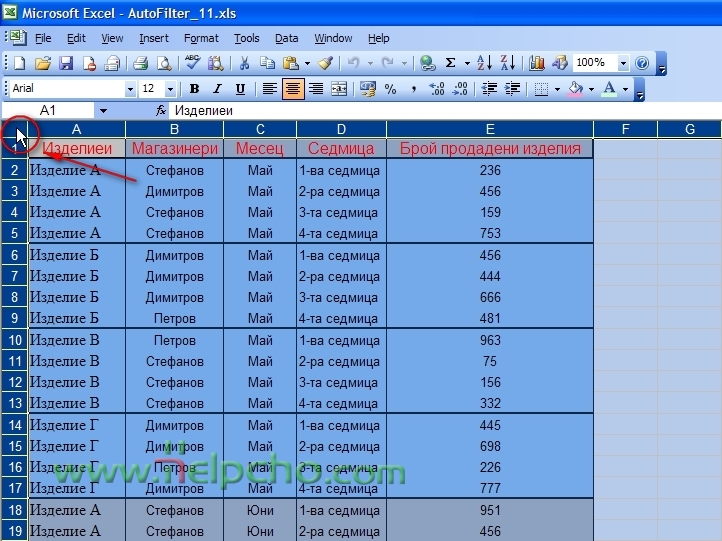Select row 10 header
Viewport: 722px width, 541px height.
[x=15, y=340]
